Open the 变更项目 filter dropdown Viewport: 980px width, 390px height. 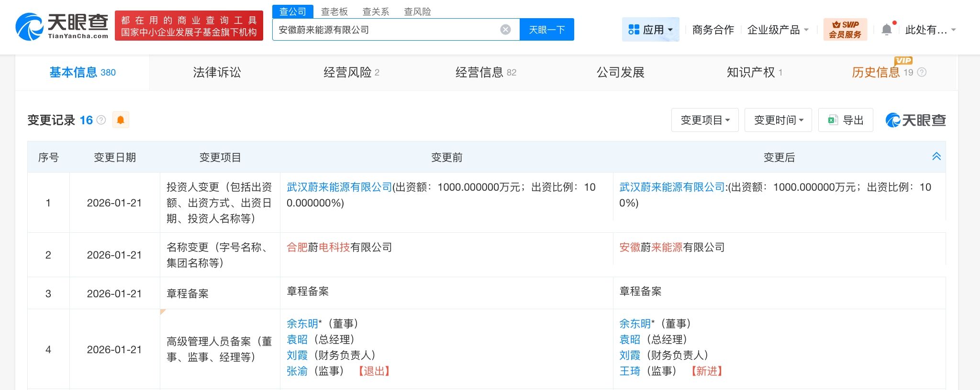pos(705,120)
